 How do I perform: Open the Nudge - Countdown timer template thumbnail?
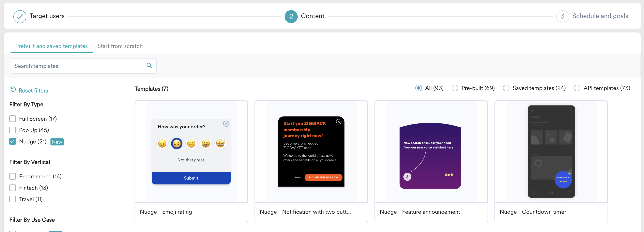pos(551,151)
